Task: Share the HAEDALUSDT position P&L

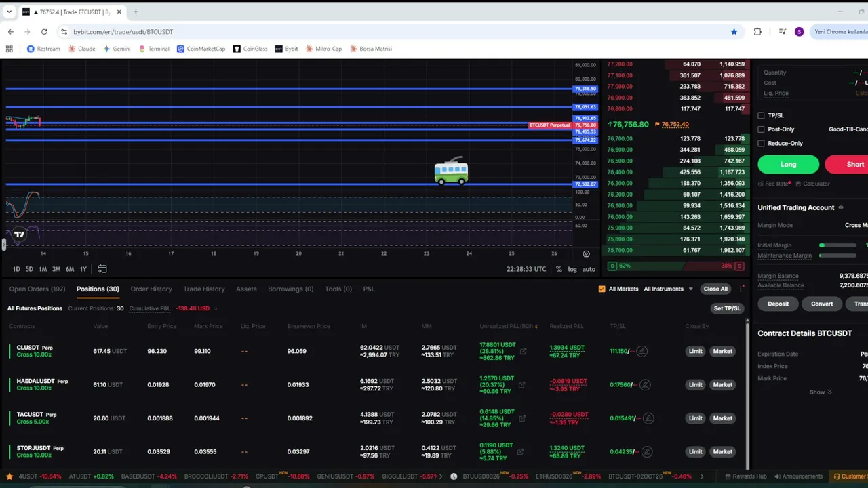Action: (521, 385)
